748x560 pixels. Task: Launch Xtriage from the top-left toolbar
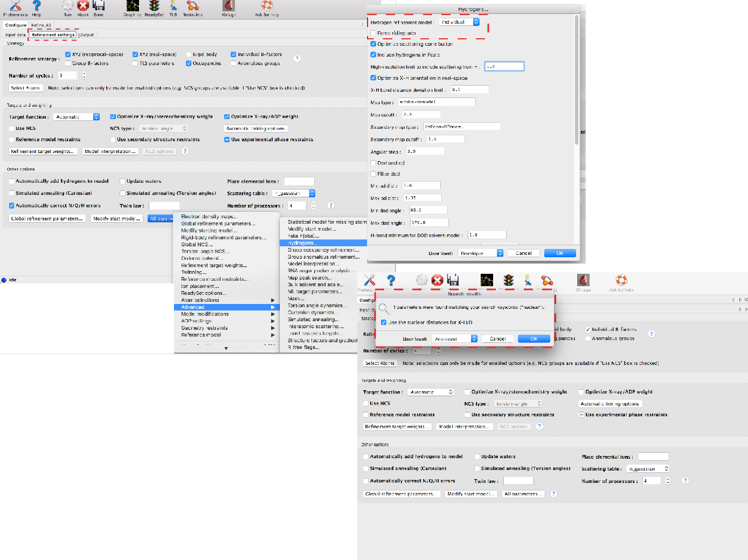click(228, 6)
